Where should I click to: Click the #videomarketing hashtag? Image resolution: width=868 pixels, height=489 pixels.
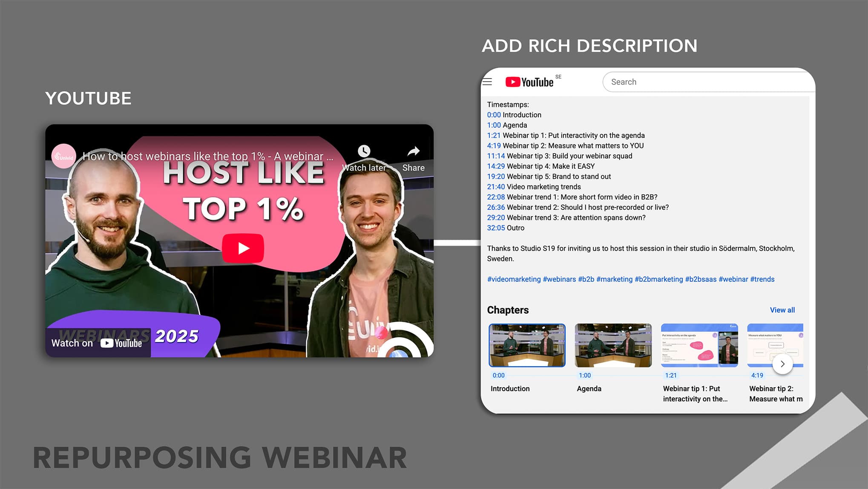coord(514,279)
